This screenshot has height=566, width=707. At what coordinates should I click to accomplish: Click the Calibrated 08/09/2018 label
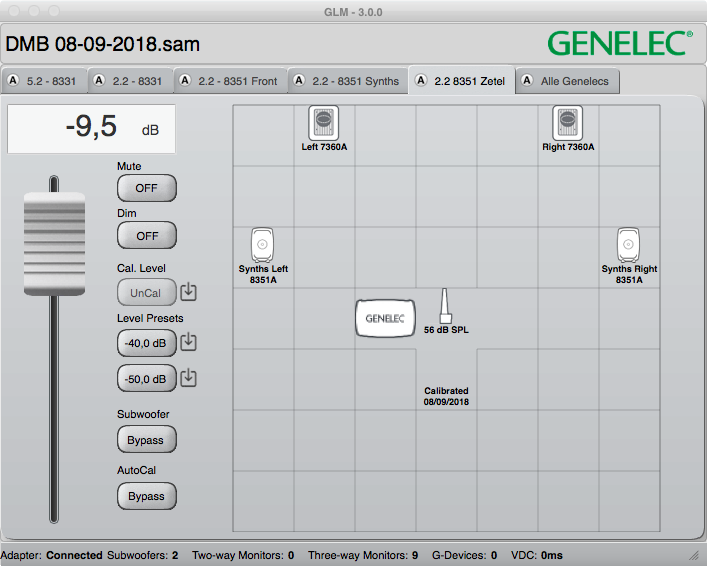(x=446, y=396)
